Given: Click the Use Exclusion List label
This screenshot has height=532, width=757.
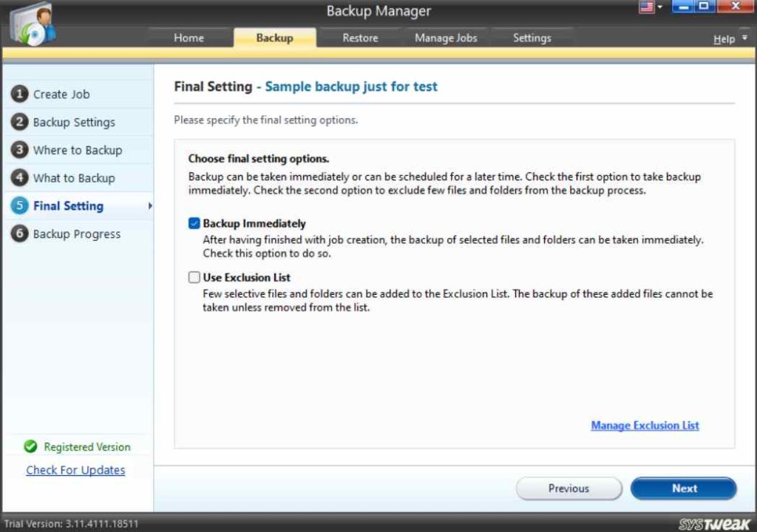Looking at the screenshot, I should pyautogui.click(x=246, y=278).
